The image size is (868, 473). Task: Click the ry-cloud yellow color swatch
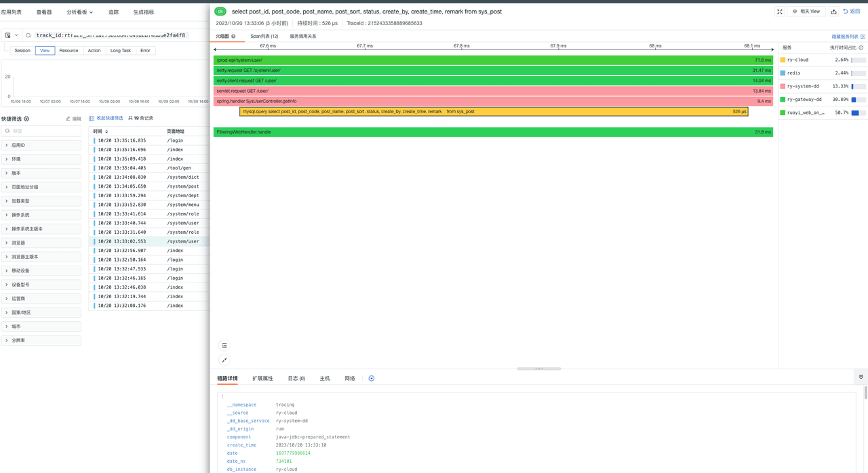783,60
